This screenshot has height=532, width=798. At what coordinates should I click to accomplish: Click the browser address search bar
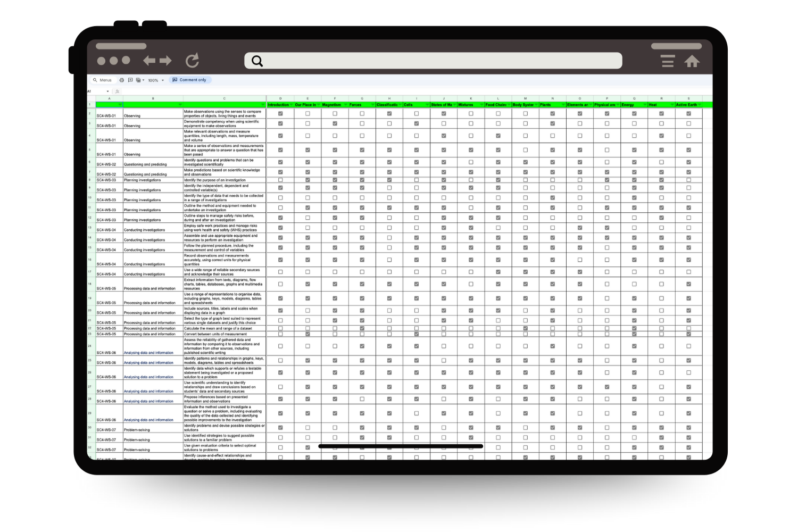coord(434,61)
